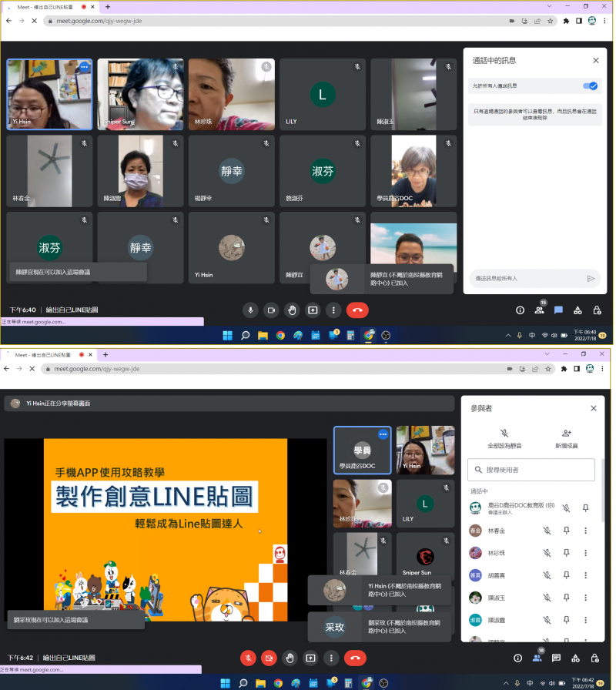Open the more options menu in call controls
Image resolution: width=616 pixels, height=690 pixels.
click(x=333, y=310)
